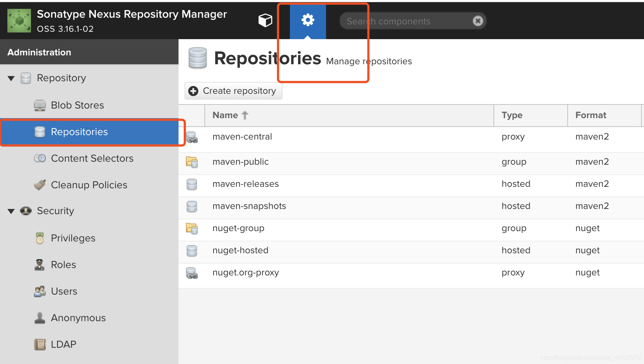Click the nuget.org-proxy link icon
This screenshot has width=644, height=364.
tap(192, 273)
